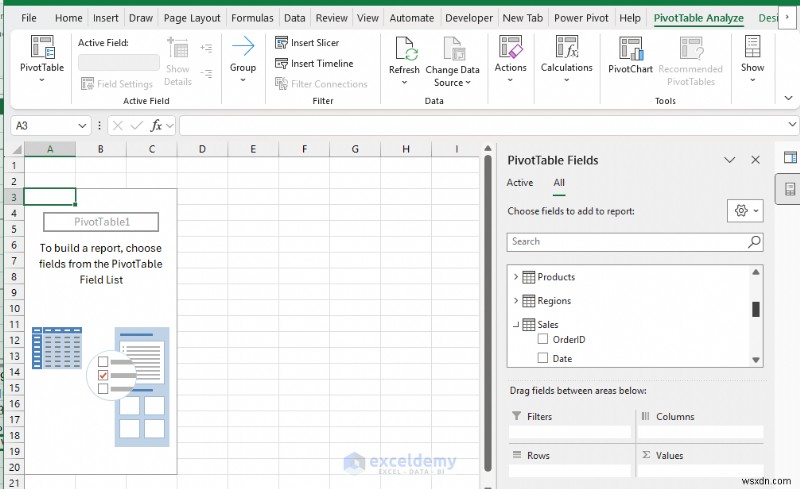Open the function dropdown next to fx
The height and width of the screenshot is (489, 800).
point(170,126)
